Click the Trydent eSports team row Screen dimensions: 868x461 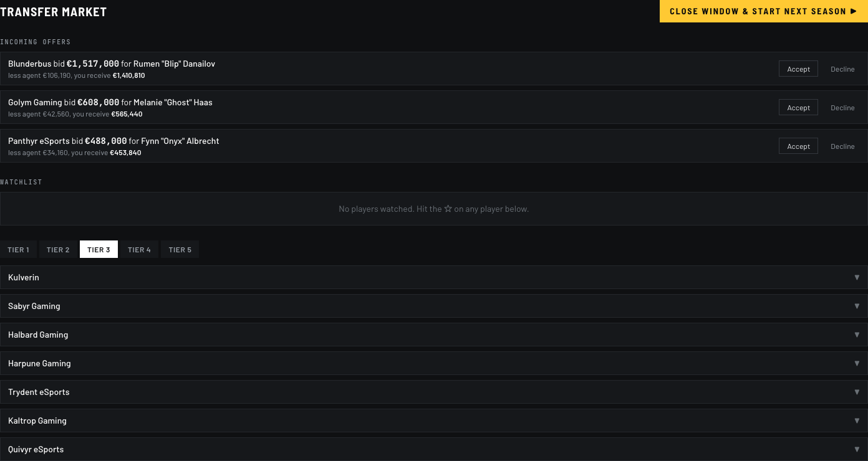434,392
